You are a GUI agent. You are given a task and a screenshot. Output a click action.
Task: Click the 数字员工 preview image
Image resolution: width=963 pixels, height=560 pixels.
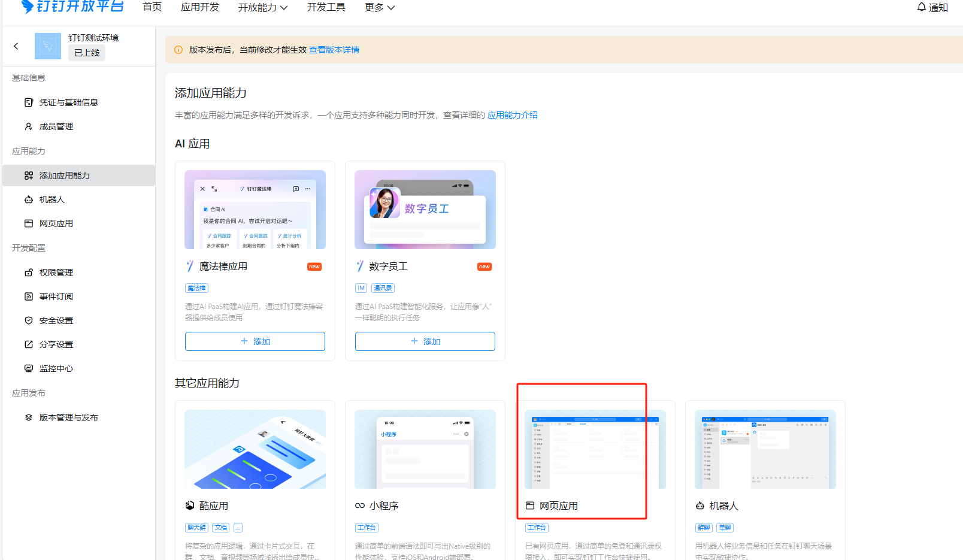[425, 210]
